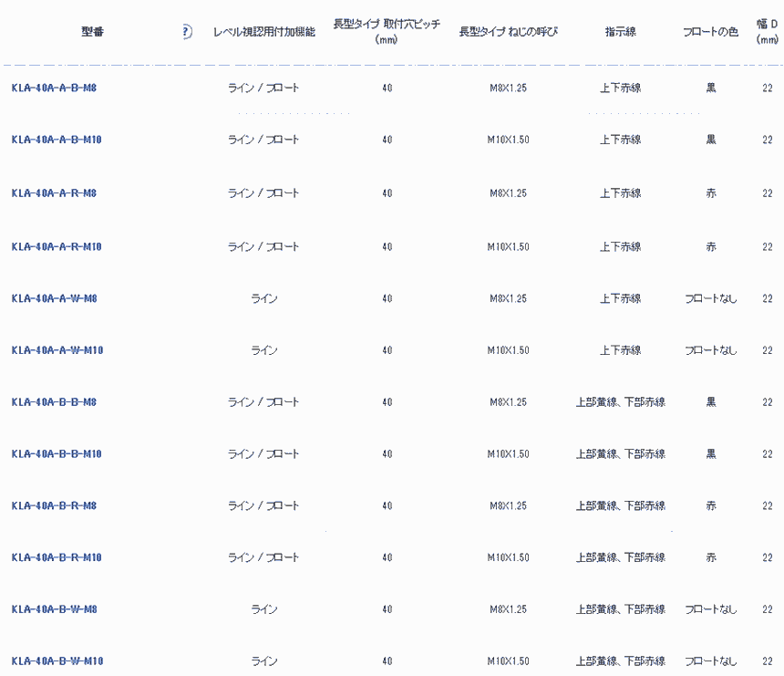
Task: Click the 型番 column header
Action: point(92,32)
